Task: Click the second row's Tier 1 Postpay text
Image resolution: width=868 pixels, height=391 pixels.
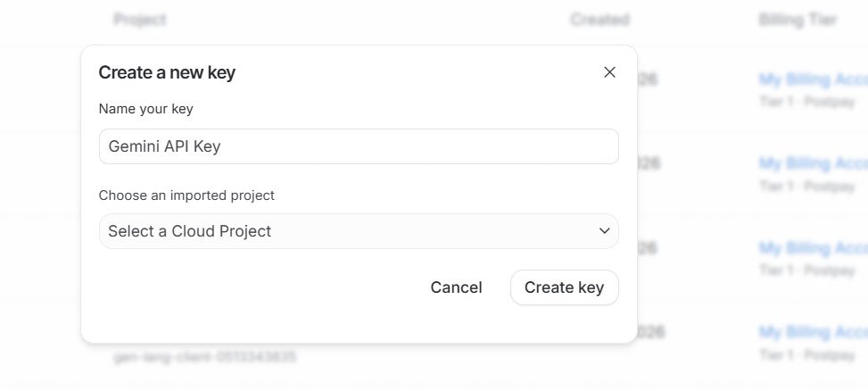Action: point(806,186)
